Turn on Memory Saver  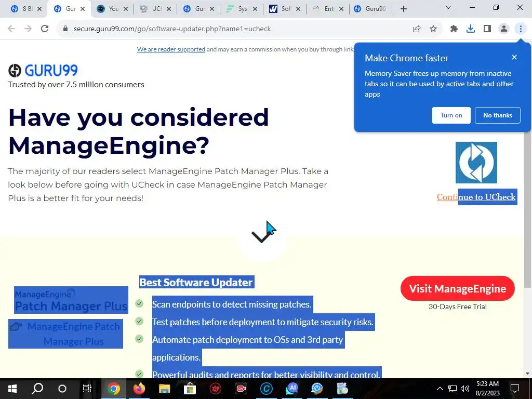click(451, 115)
